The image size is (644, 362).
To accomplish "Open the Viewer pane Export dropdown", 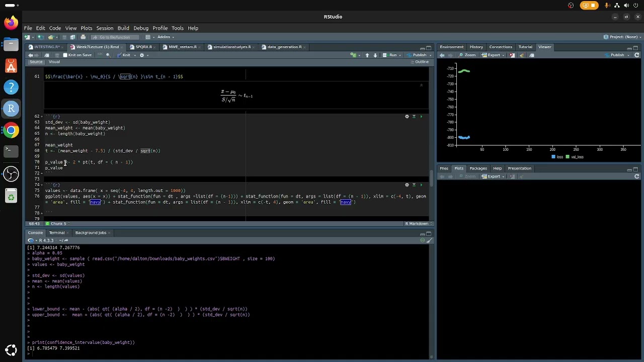I will pyautogui.click(x=494, y=55).
